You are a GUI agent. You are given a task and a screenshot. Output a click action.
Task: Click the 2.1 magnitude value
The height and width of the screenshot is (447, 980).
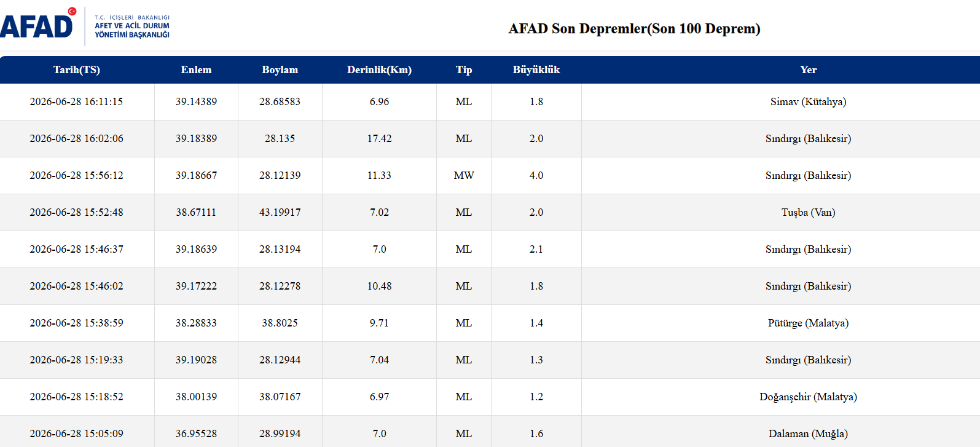click(x=536, y=249)
